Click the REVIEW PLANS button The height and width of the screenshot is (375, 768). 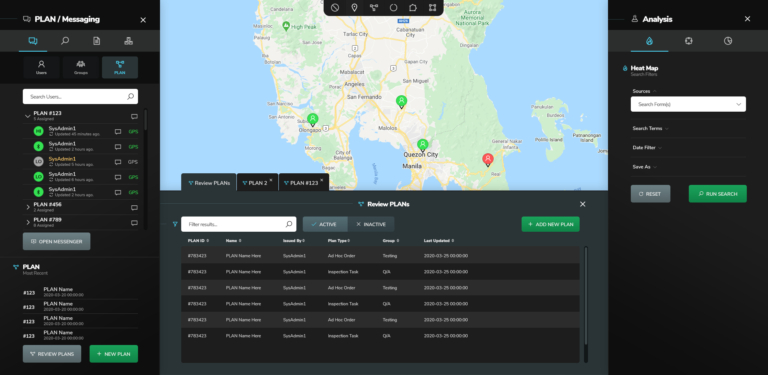(x=52, y=354)
